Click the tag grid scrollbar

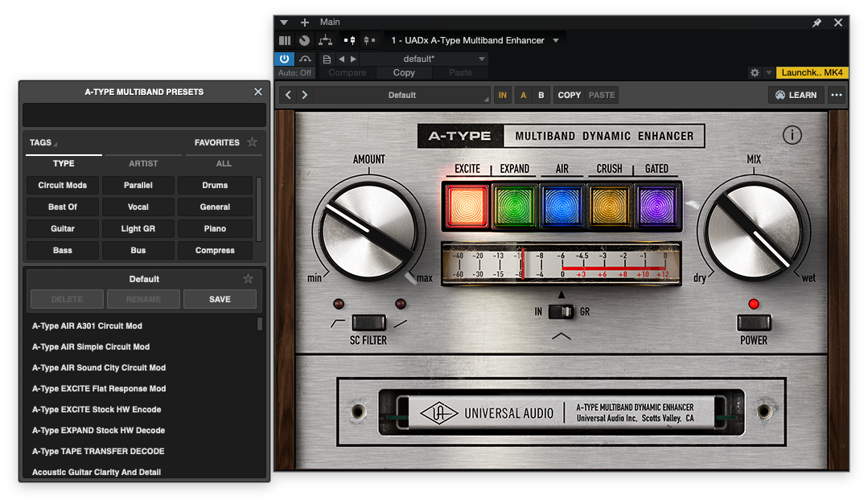tap(258, 209)
